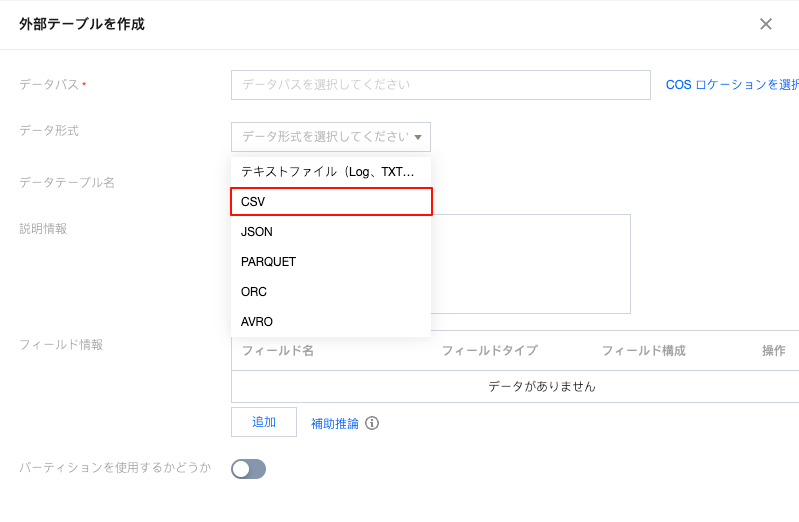Click the フィールド構成 column header
The height and width of the screenshot is (522, 799).
point(643,351)
